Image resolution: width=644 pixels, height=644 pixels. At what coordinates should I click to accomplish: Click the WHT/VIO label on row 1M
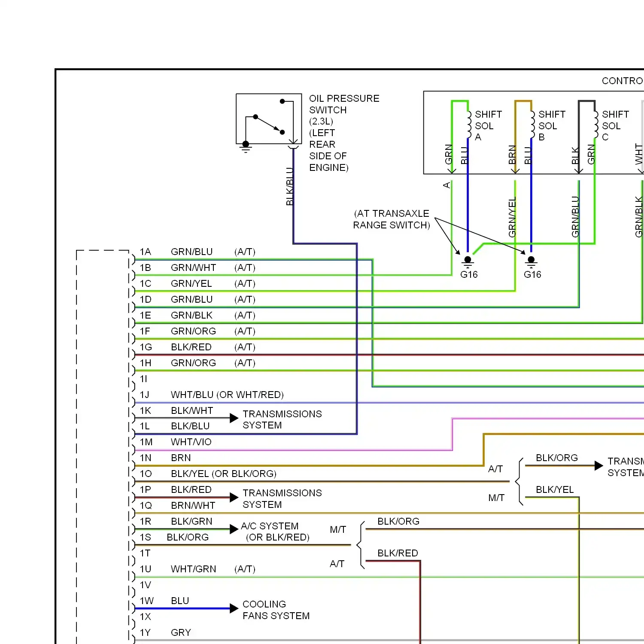[191, 442]
